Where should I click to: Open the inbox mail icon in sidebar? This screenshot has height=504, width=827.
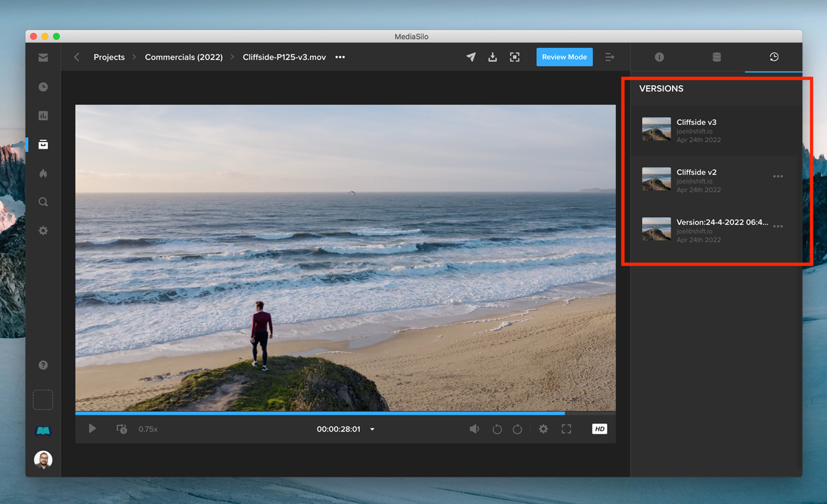(43, 58)
